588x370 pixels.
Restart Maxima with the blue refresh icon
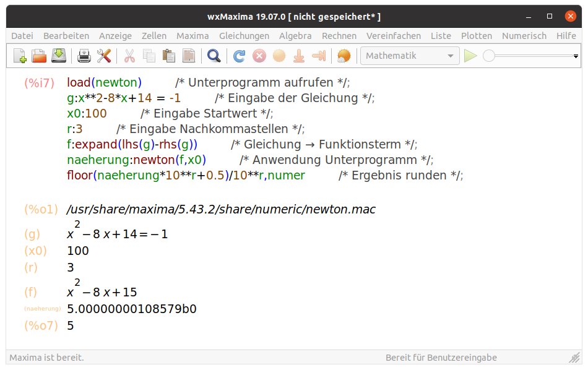[239, 56]
